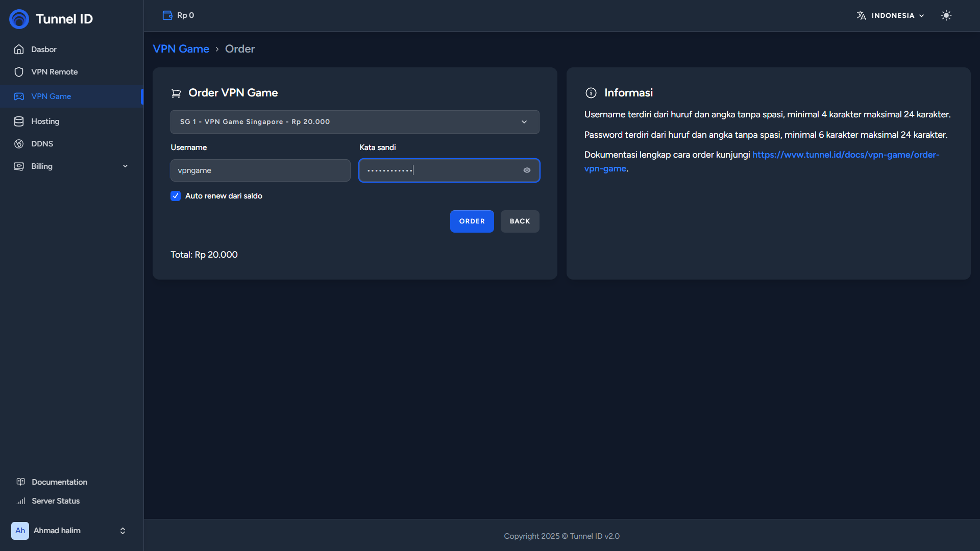Click the Tunnel ID logo icon
Image resolution: width=980 pixels, height=551 pixels.
(x=19, y=19)
